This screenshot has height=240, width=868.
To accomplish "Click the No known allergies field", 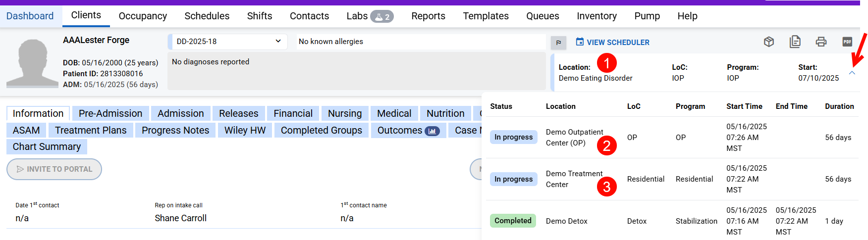I will tap(420, 42).
